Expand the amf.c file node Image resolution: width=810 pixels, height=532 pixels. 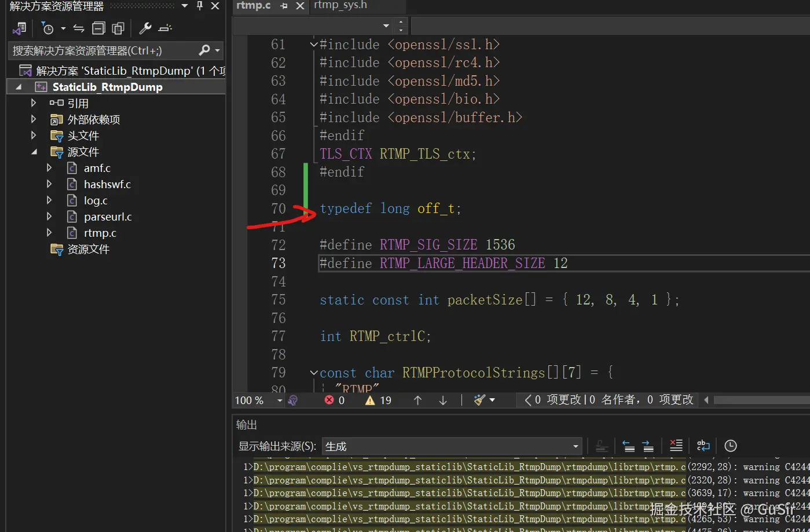tap(49, 168)
